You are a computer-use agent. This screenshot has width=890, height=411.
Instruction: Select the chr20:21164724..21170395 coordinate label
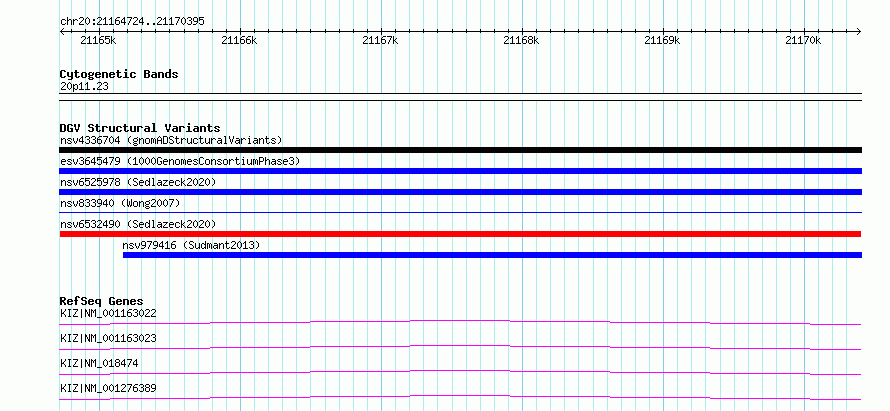(x=132, y=22)
